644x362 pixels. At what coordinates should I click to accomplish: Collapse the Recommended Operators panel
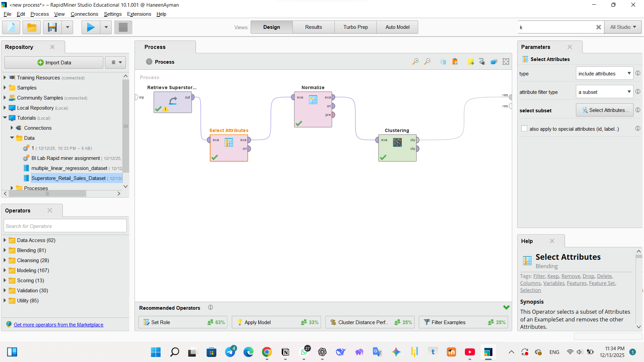click(506, 307)
